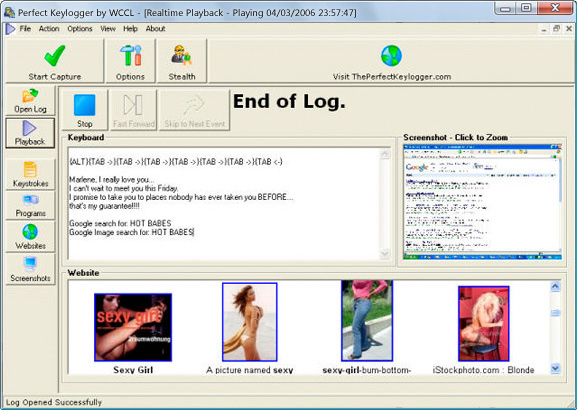The image size is (577, 410).
Task: Click the 'Marlene, I really love you...' line
Action: point(112,180)
